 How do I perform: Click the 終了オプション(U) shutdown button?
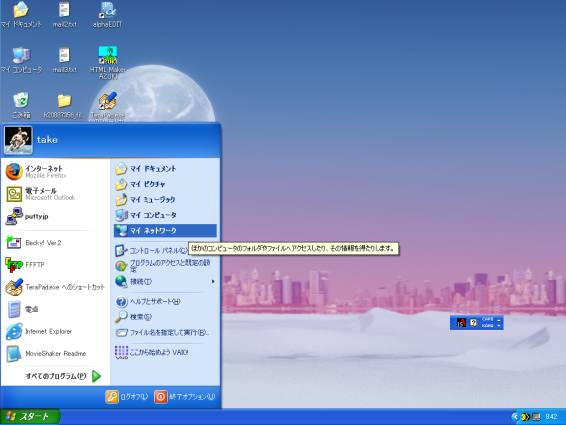[184, 397]
